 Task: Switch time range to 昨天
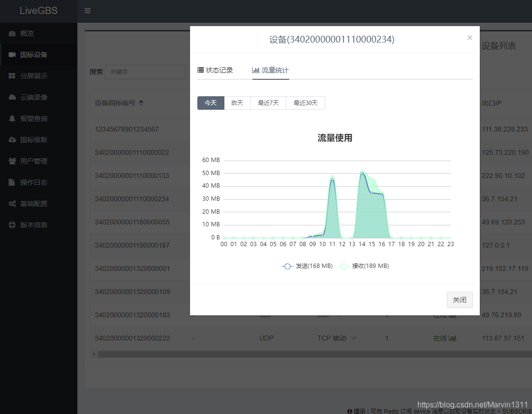237,103
